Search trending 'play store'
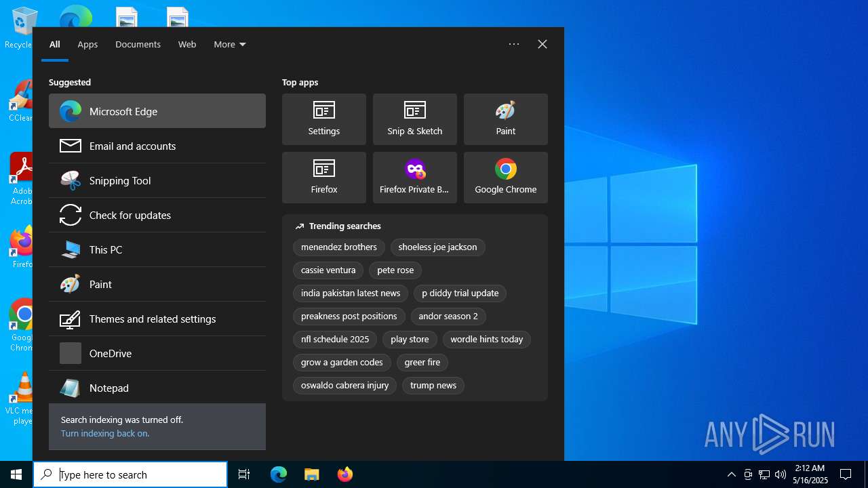The image size is (868, 488). tap(410, 340)
